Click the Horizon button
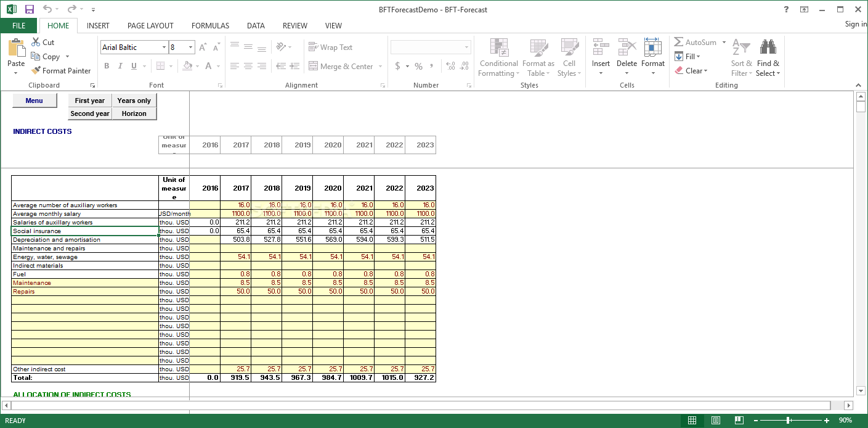Image resolution: width=868 pixels, height=428 pixels. coord(134,113)
